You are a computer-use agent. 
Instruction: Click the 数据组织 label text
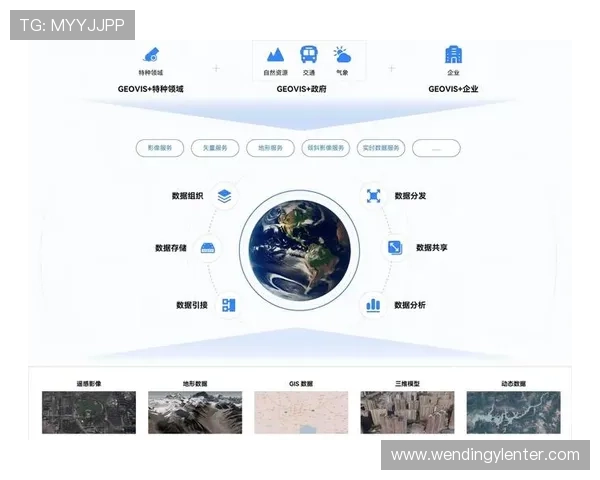[188, 196]
